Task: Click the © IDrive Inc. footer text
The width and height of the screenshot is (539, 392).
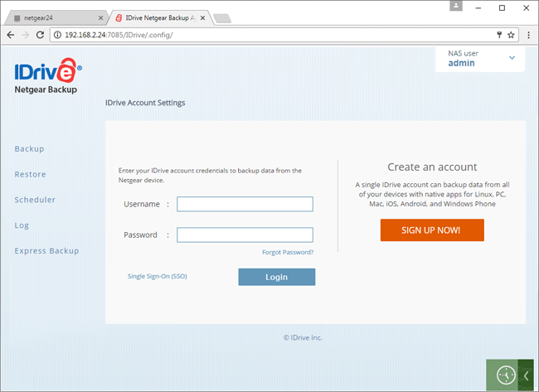Action: (x=303, y=338)
